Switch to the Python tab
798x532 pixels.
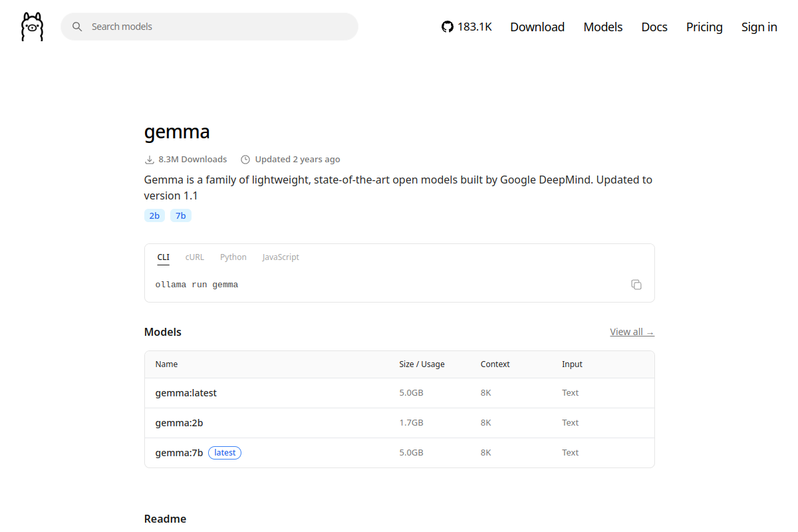tap(233, 257)
